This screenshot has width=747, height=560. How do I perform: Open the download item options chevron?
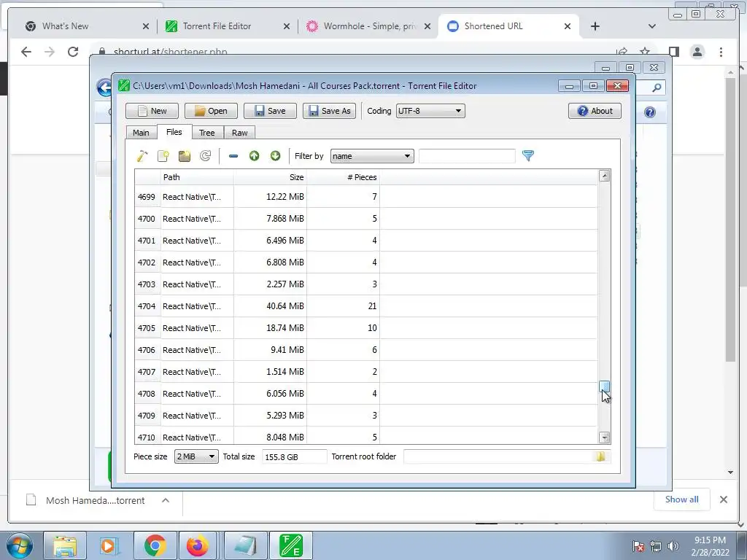click(x=166, y=500)
